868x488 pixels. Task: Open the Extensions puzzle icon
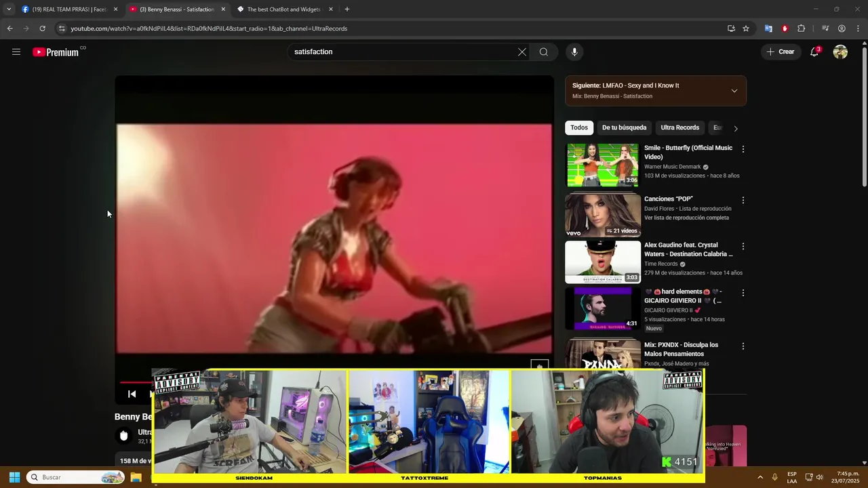pyautogui.click(x=802, y=28)
